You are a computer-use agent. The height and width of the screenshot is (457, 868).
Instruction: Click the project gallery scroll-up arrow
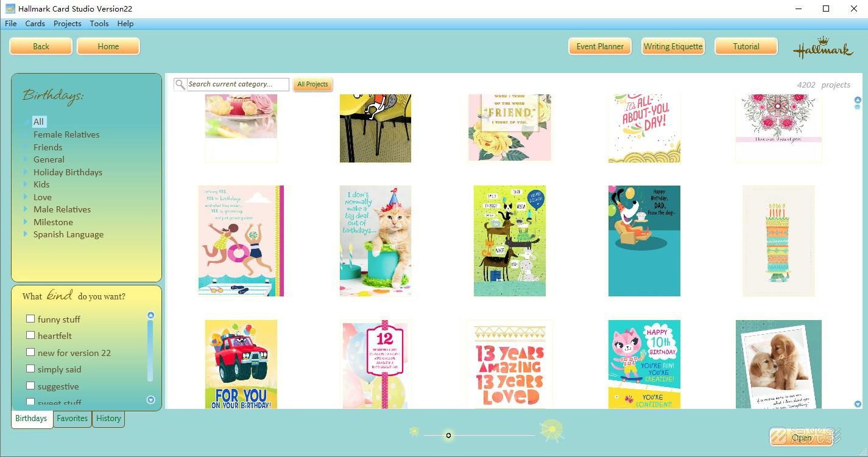[858, 100]
